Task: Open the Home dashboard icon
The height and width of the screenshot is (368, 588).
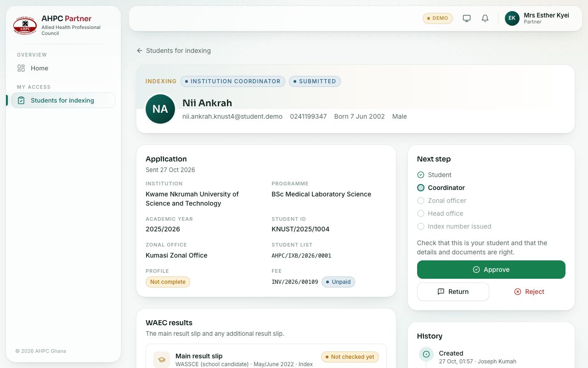Action: [21, 68]
